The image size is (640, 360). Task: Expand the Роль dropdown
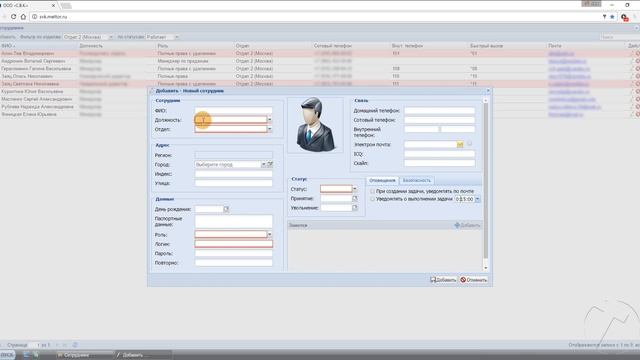tap(269, 234)
